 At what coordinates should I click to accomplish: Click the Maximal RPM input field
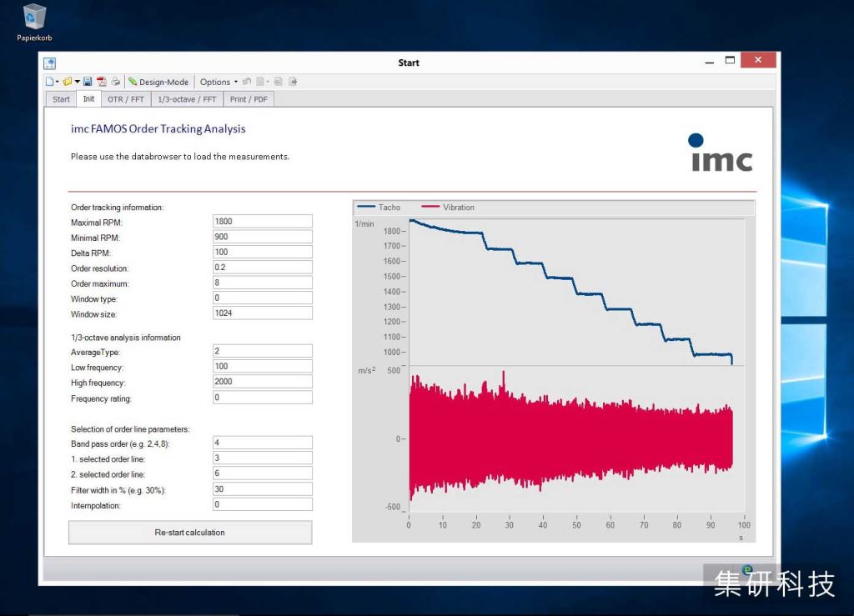(262, 222)
